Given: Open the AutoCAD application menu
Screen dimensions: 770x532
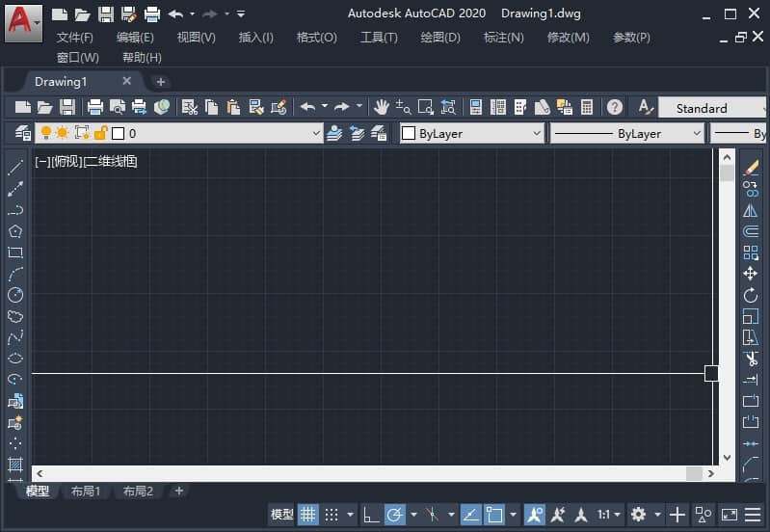Looking at the screenshot, I should point(23,23).
